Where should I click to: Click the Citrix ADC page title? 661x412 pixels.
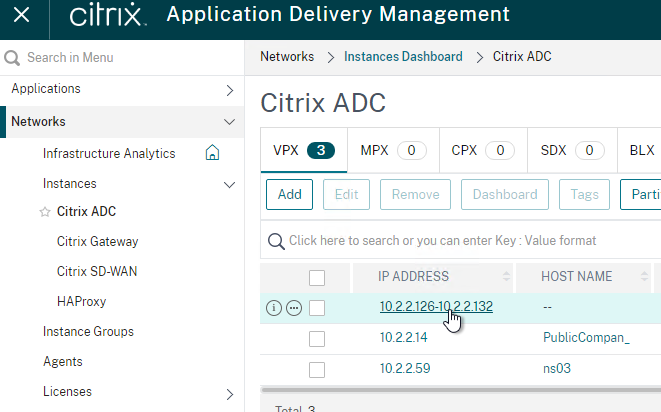[x=323, y=103]
